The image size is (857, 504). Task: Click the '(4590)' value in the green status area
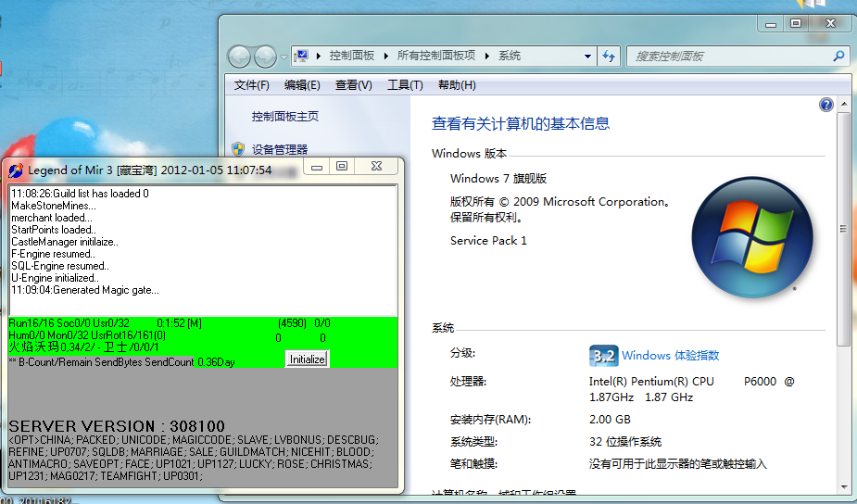click(292, 323)
